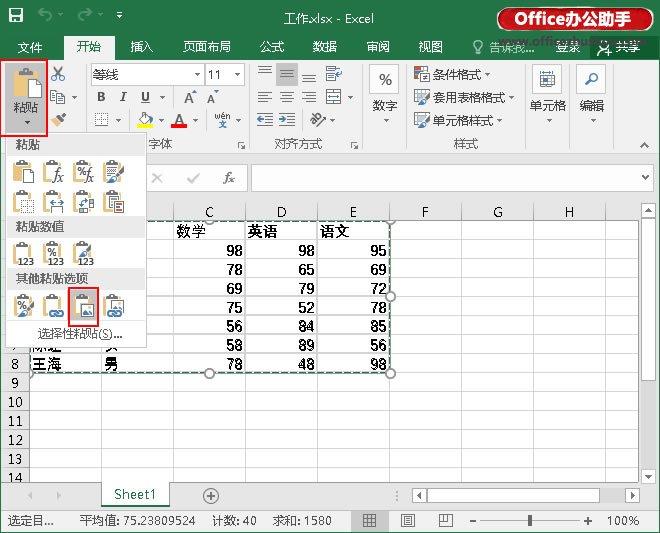Toggle Center horizontal alignment button
Screen dimensions: 660x533
[x=287, y=97]
